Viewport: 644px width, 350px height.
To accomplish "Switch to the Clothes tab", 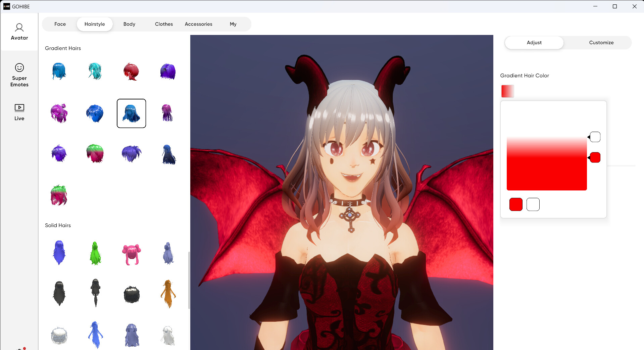I will 164,24.
